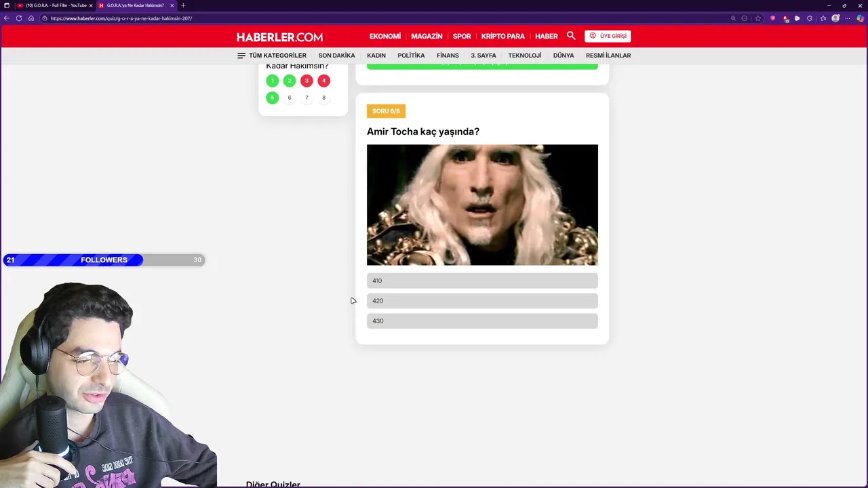Open the pink shield extension icon
Screen dimensions: 868x488
tap(772, 18)
